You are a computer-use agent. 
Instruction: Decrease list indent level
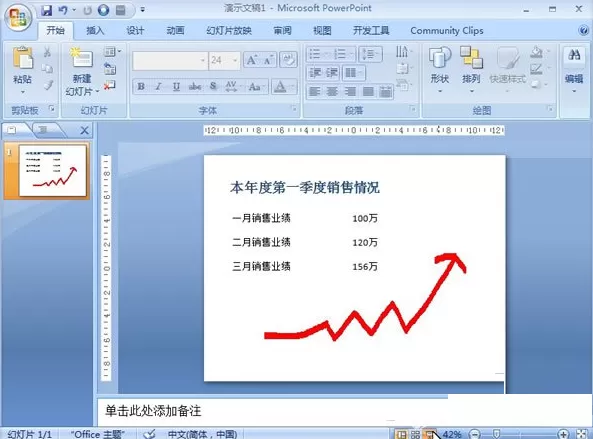315,73
